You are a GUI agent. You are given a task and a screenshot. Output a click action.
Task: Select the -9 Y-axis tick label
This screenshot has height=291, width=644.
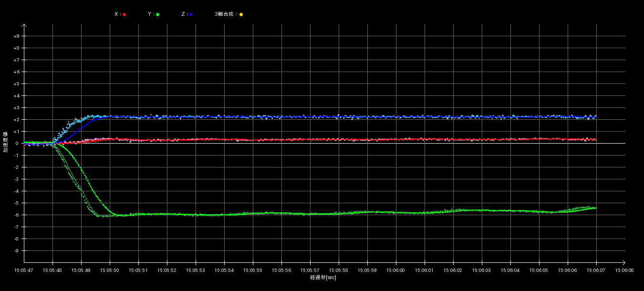click(17, 251)
